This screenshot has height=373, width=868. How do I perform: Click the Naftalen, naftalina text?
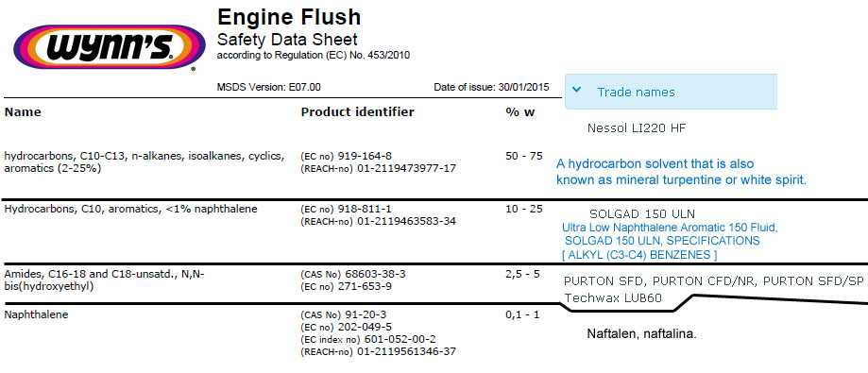[641, 334]
